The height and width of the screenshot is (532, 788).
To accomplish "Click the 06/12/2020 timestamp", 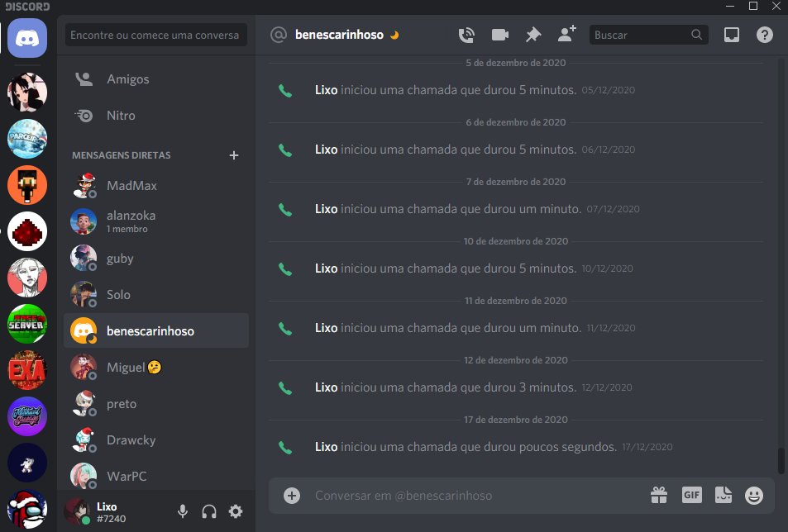I will click(608, 150).
